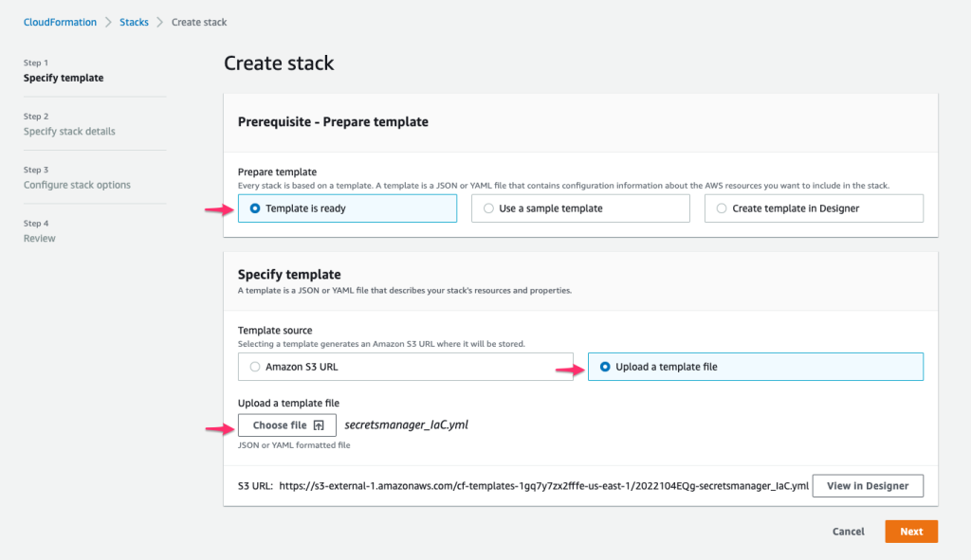971x560 pixels.
Task: Navigate to CloudFormation via breadcrumb
Action: coord(60,21)
